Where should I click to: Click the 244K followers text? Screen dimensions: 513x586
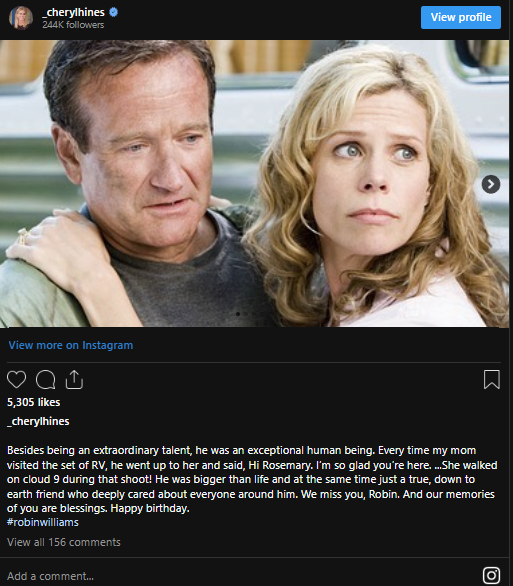pos(73,25)
